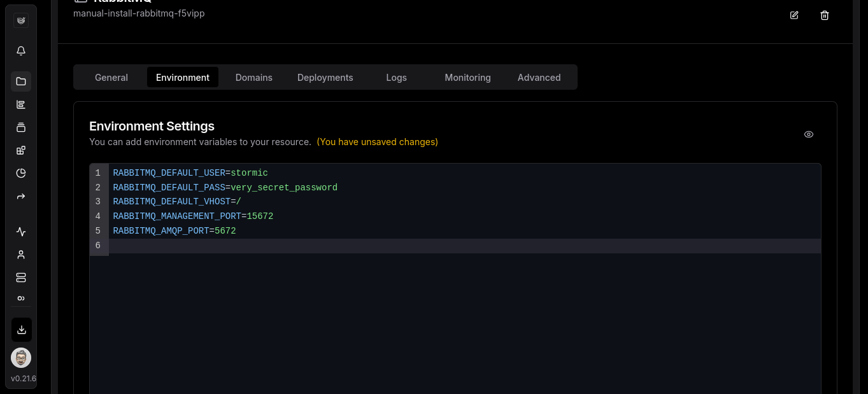Click the manual-install-rabbitmq-f5vipp service name
Viewport: 868px width, 394px height.
point(139,13)
